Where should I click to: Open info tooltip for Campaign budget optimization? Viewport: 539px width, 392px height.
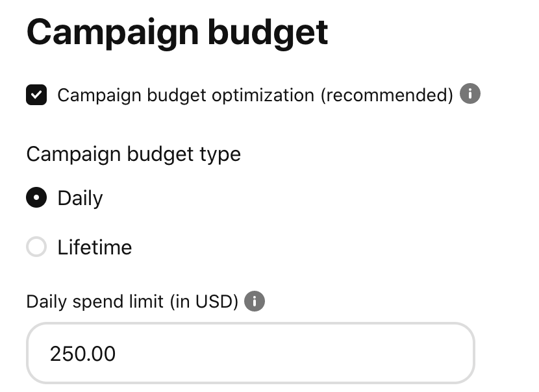click(470, 93)
